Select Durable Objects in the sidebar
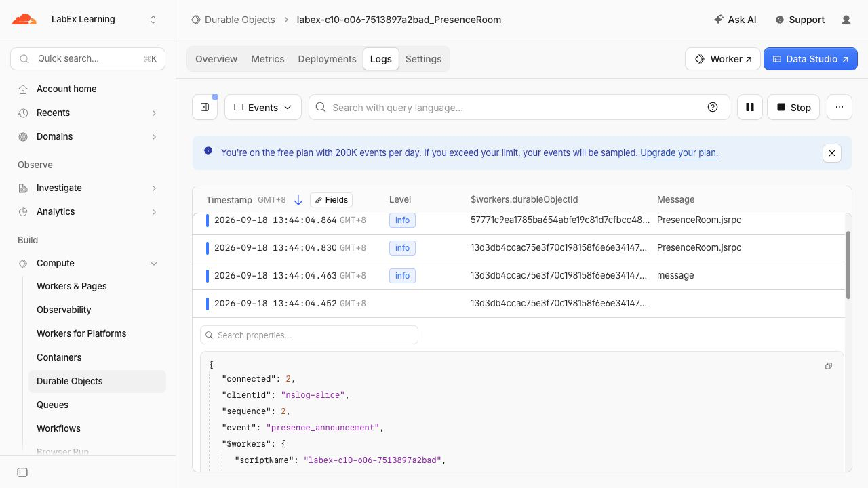The image size is (868, 488). (x=97, y=381)
